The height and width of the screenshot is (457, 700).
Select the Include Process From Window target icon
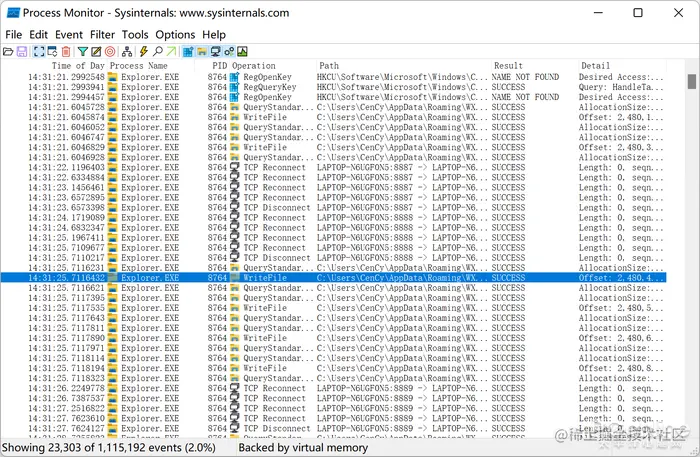pos(110,52)
